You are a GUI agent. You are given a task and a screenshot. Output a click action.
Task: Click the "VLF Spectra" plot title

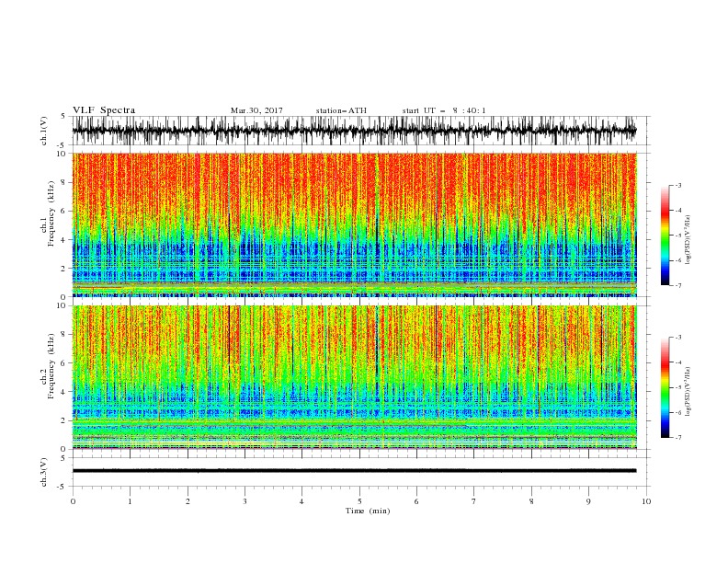[x=104, y=110]
